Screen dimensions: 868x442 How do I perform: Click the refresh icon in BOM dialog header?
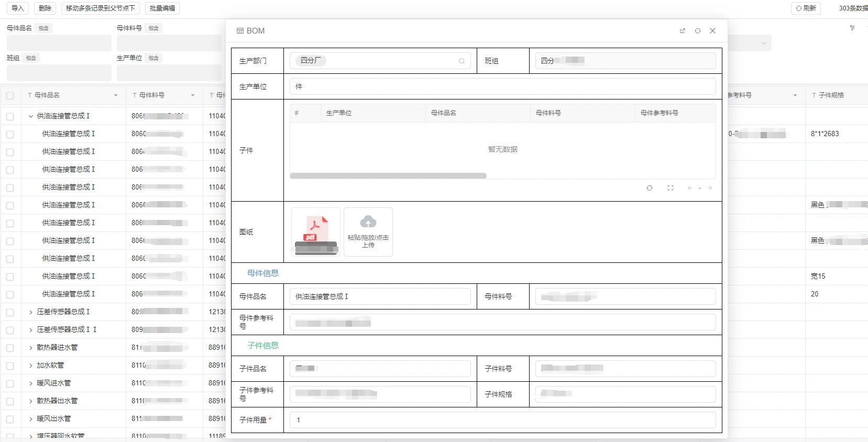697,31
